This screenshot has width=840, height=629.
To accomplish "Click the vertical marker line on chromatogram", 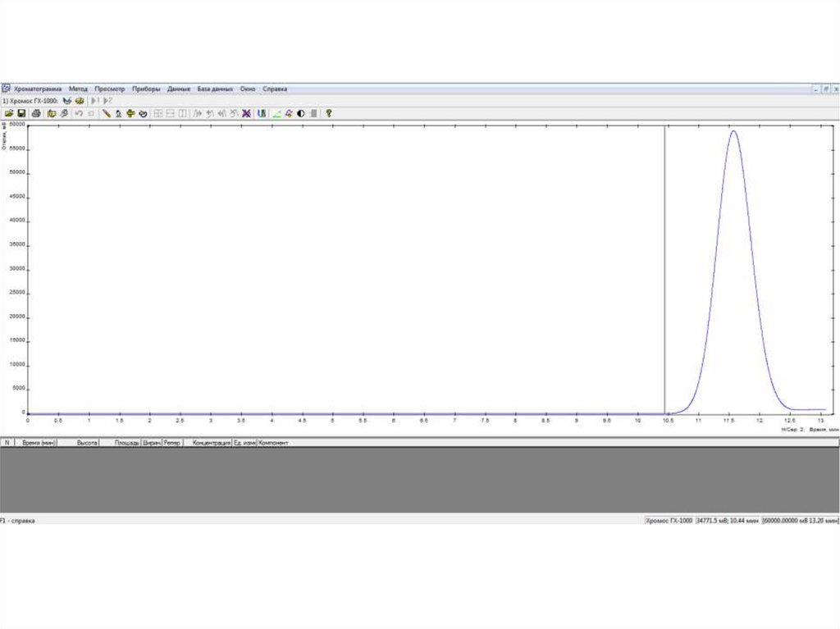I will point(664,271).
